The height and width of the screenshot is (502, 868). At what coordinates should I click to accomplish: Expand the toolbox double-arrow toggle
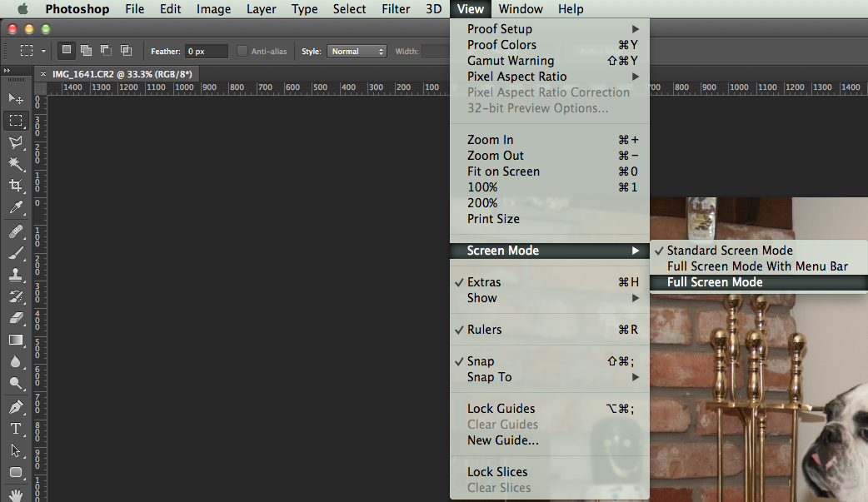click(x=7, y=70)
